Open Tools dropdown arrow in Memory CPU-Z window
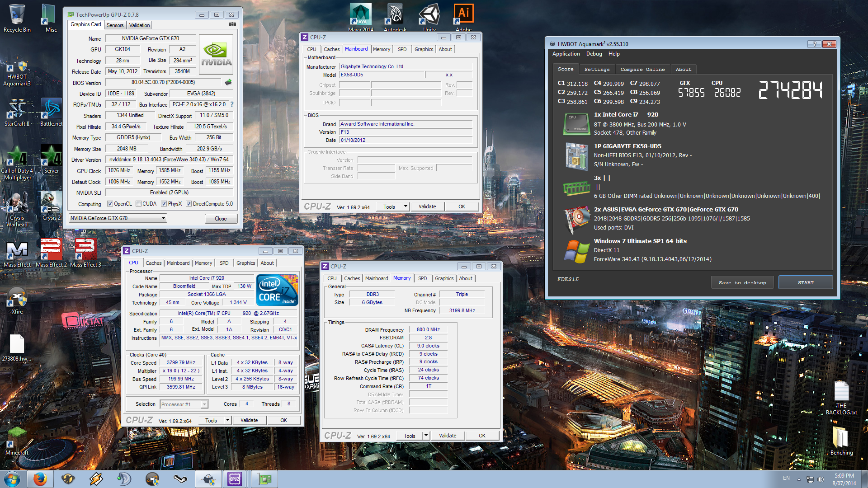 (x=426, y=436)
